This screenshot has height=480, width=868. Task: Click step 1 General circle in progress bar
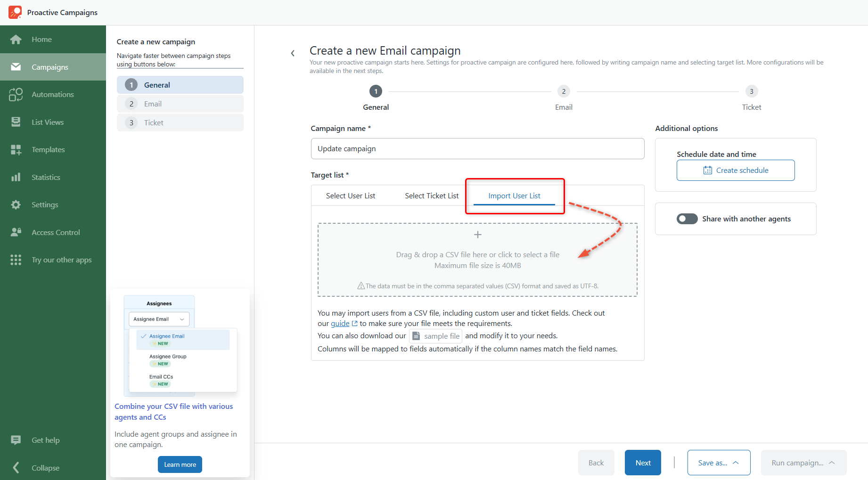376,91
